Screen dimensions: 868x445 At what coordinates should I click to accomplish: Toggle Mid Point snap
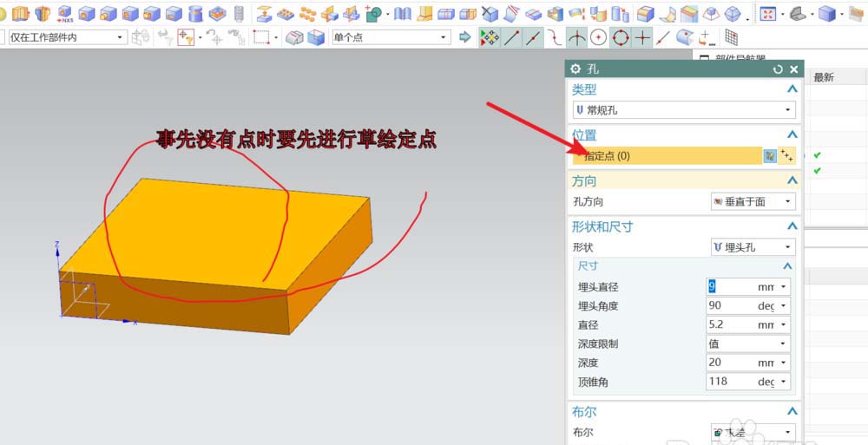pos(533,37)
